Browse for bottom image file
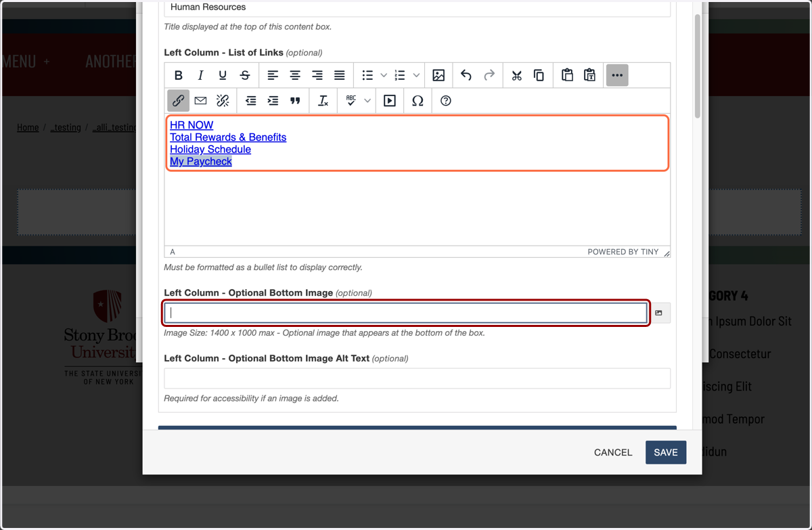 click(x=659, y=313)
